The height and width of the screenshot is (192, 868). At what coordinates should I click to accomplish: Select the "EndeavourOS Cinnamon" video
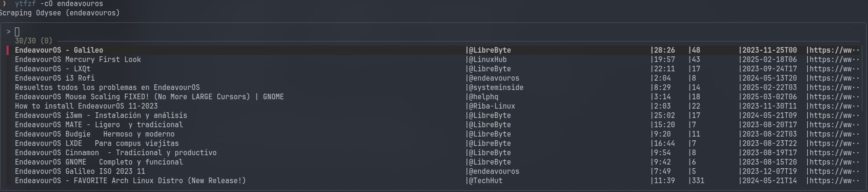coord(115,153)
